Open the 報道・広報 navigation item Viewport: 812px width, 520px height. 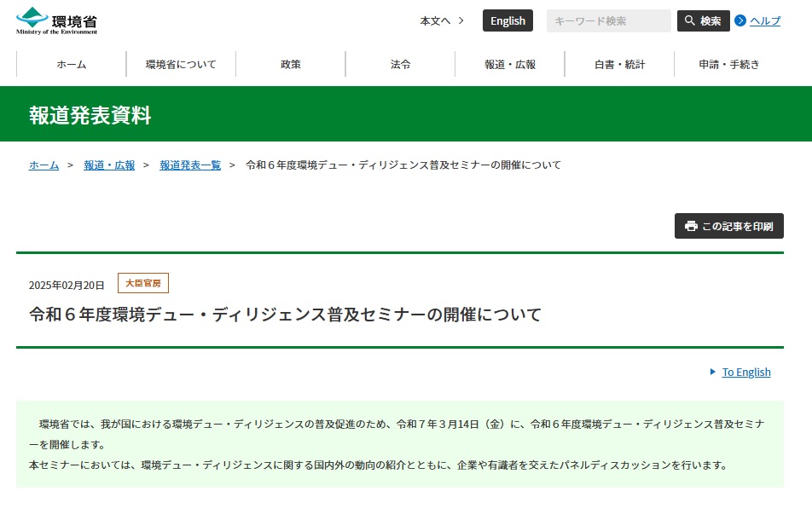(510, 64)
